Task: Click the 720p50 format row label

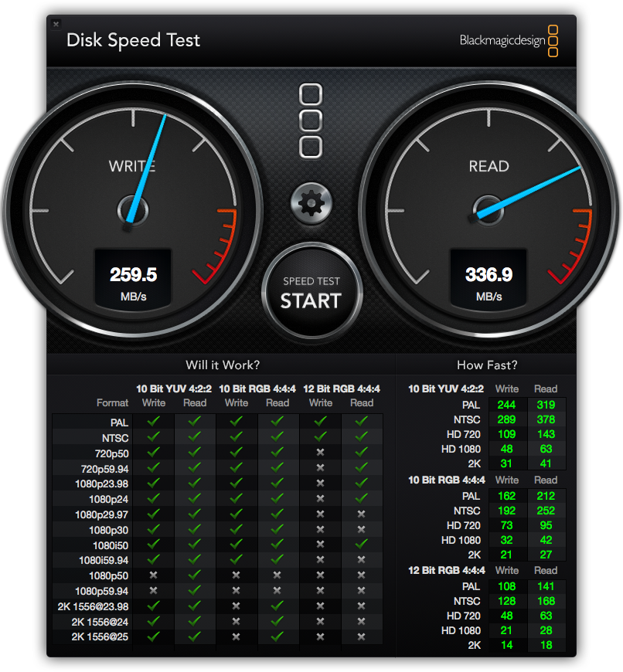Action: [x=111, y=453]
